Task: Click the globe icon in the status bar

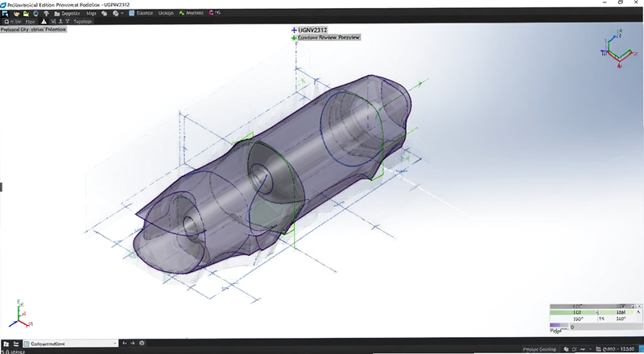Action: coord(567,349)
